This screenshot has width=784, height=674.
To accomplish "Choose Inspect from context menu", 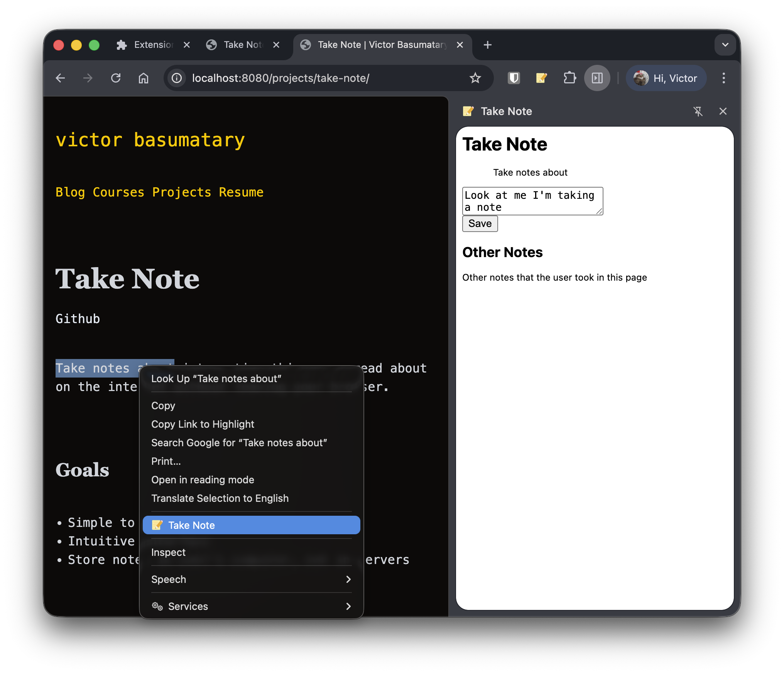I will click(x=168, y=552).
